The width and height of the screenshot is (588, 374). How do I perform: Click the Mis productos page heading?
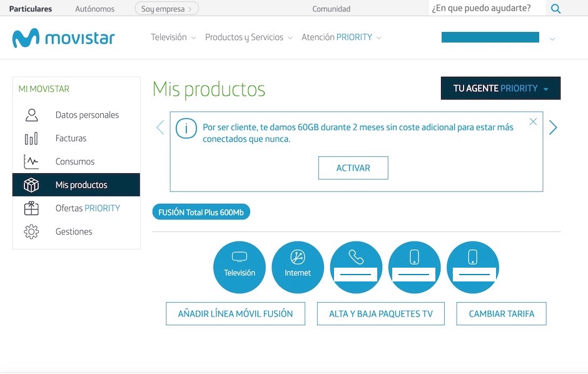pyautogui.click(x=209, y=89)
